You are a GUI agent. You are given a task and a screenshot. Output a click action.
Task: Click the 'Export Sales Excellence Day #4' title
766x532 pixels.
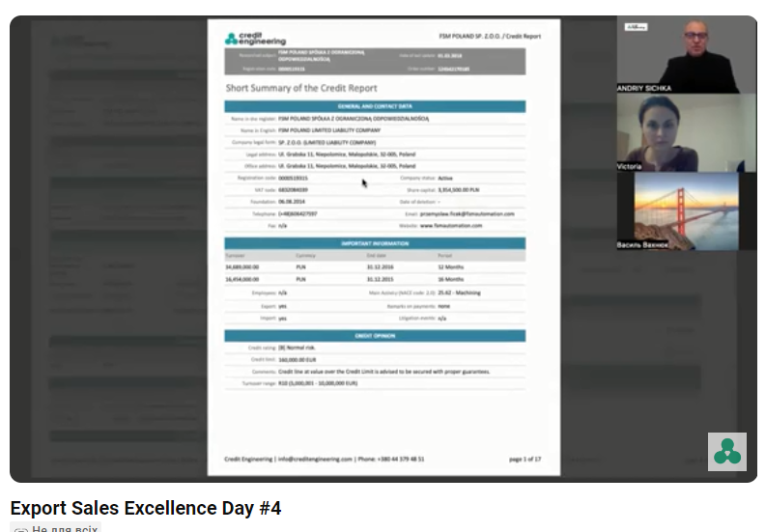[x=146, y=508]
